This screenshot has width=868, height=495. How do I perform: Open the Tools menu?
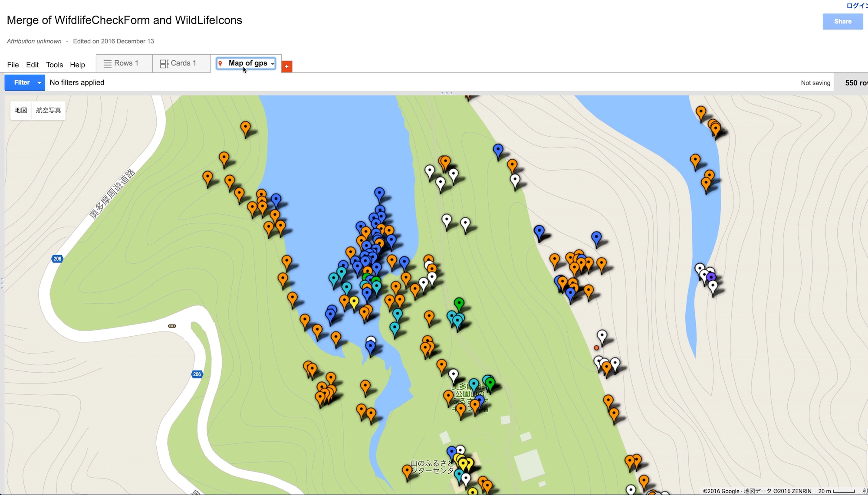tap(54, 65)
